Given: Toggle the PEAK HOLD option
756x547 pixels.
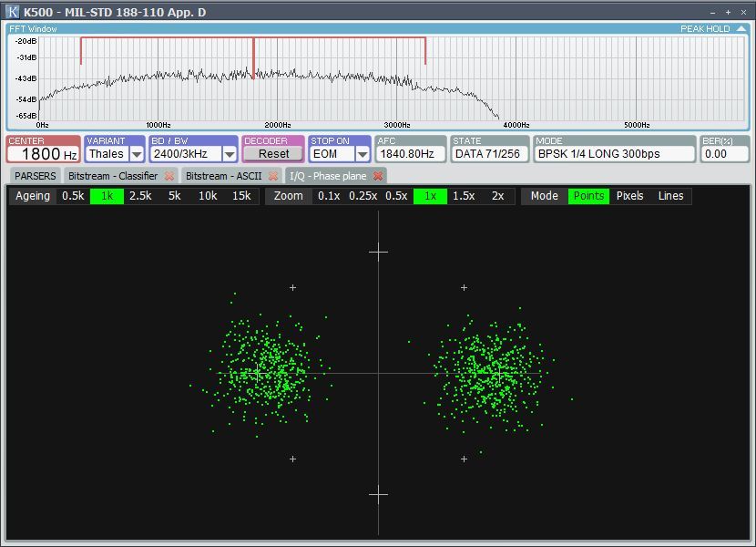Looking at the screenshot, I should 705,29.
